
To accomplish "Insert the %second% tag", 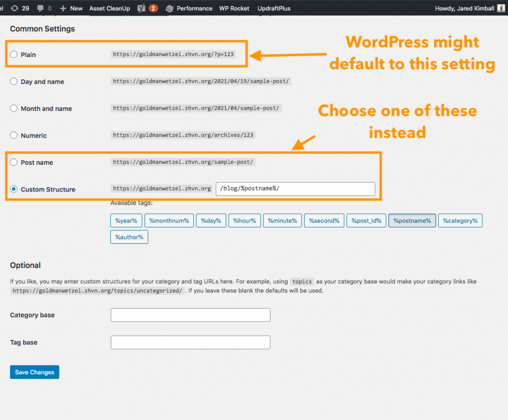I will [x=324, y=220].
